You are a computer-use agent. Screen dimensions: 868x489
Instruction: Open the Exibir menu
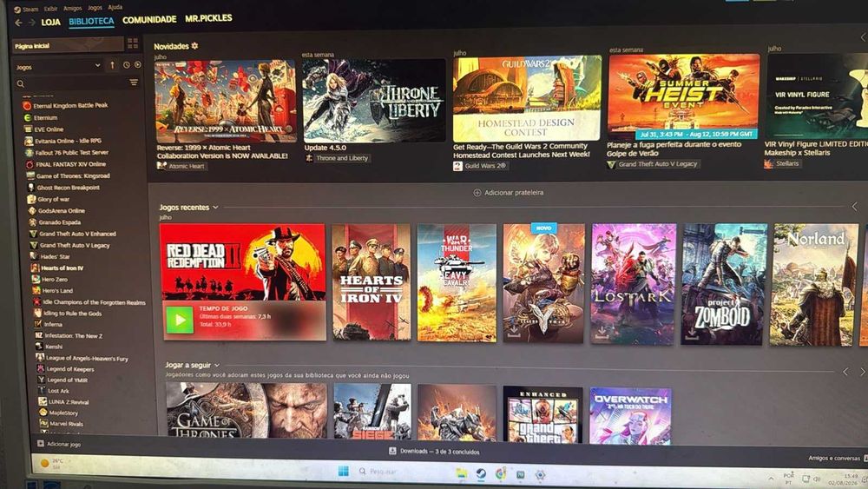[50, 9]
